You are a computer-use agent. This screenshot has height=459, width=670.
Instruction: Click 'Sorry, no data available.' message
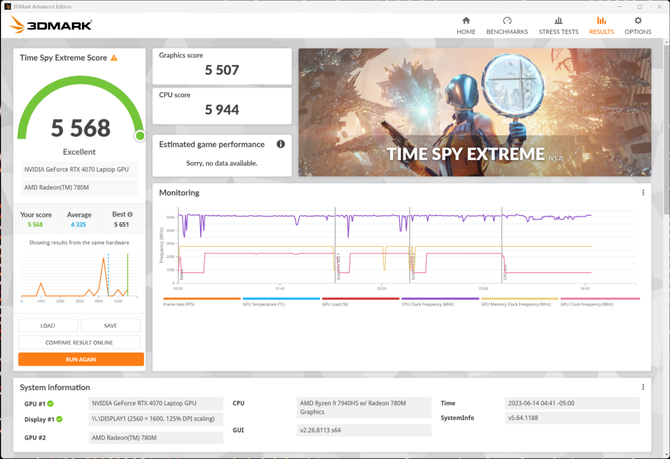click(x=222, y=163)
